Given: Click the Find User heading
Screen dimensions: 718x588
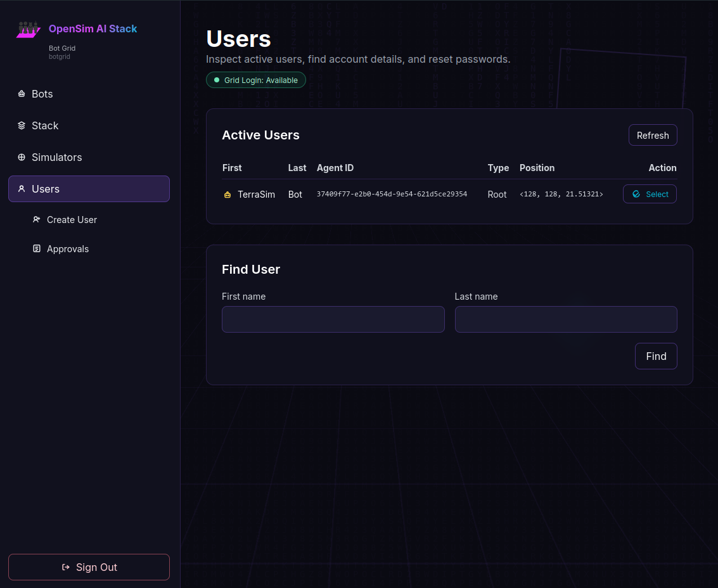Looking at the screenshot, I should point(251,269).
